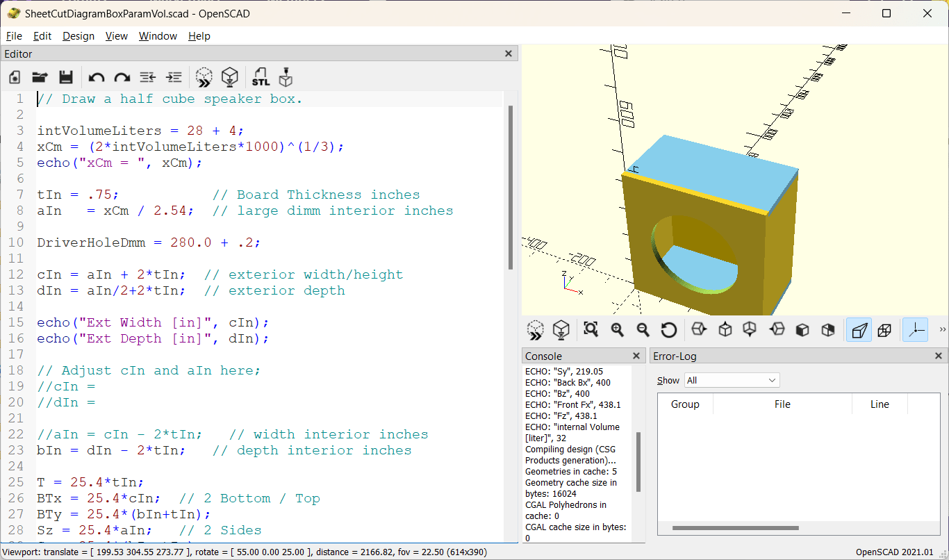The height and width of the screenshot is (560, 949).
Task: Sort Error-Log by Line column
Action: click(880, 404)
